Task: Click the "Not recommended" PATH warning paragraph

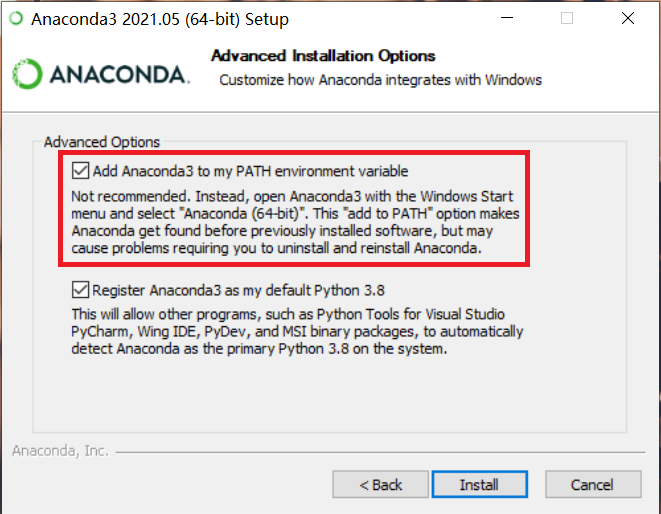Action: point(295,222)
